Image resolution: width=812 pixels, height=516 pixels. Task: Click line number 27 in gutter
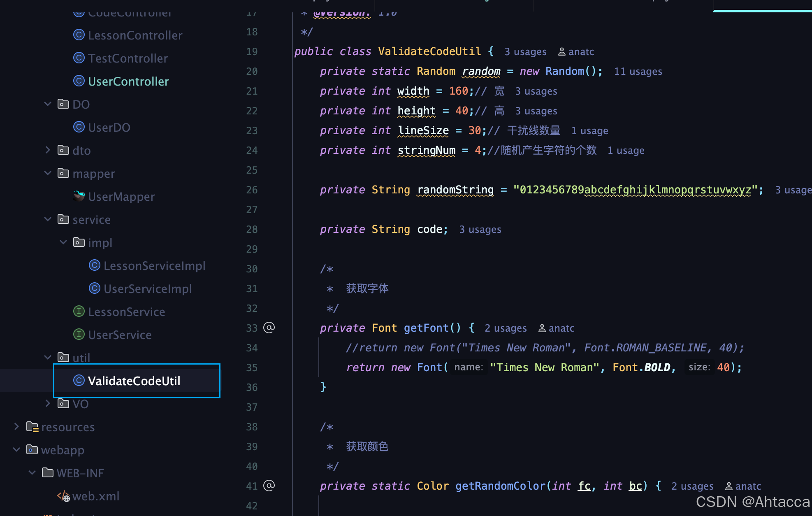click(x=252, y=209)
